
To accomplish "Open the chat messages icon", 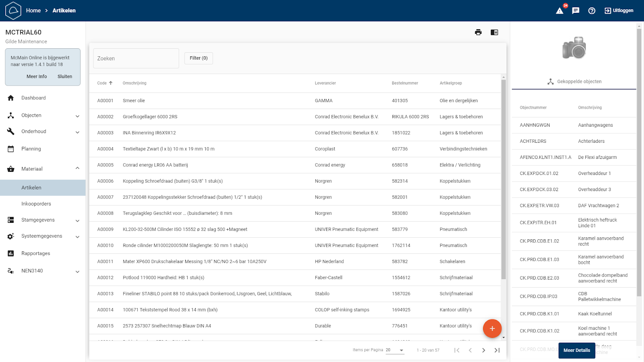I will 576,11.
